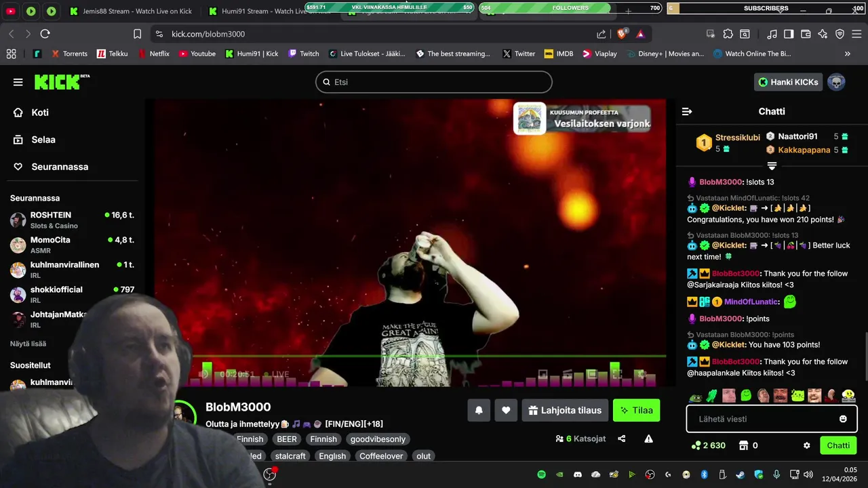Open Brave Rewards triangle icon
Screen dimensions: 868x488
pos(640,34)
